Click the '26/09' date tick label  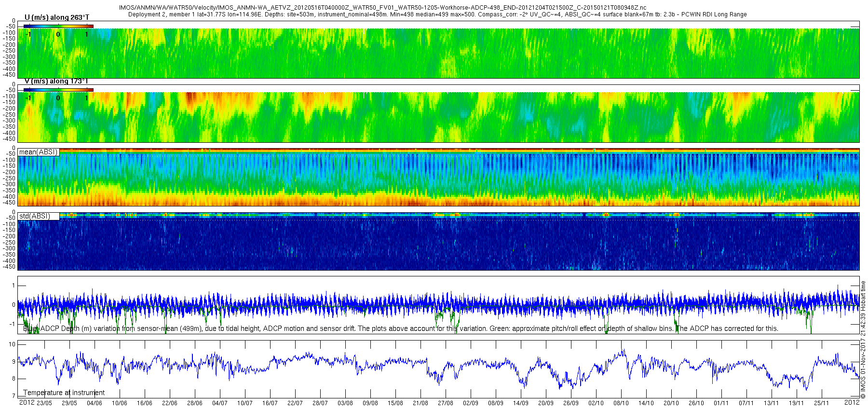[x=571, y=403]
